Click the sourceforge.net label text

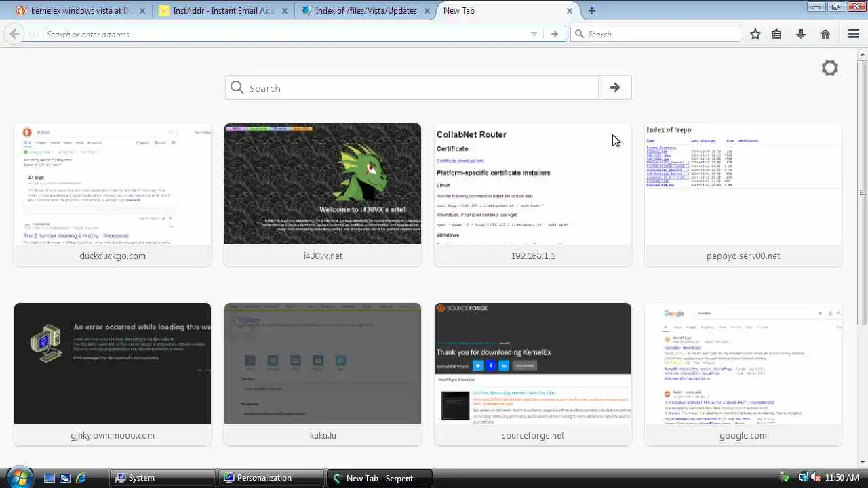pyautogui.click(x=533, y=435)
